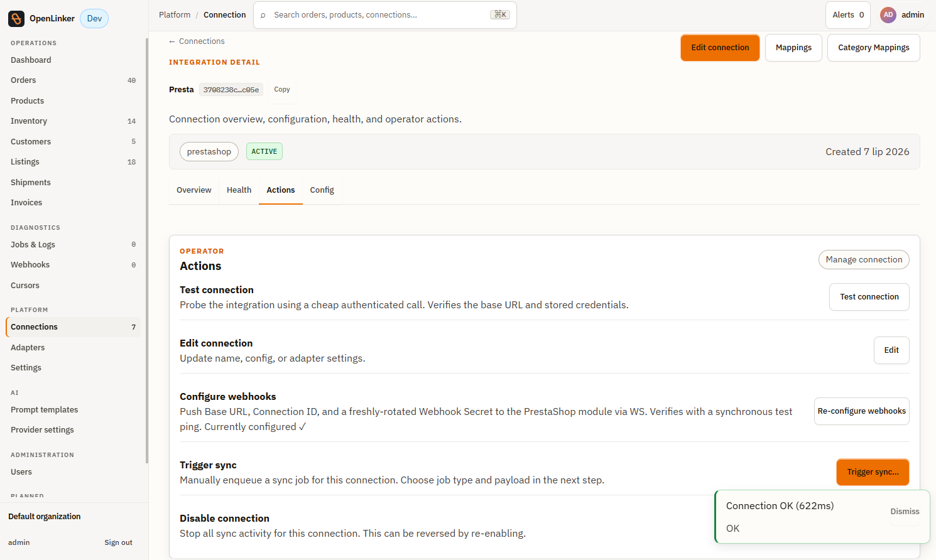Run Test connection
Image resolution: width=936 pixels, height=560 pixels.
tap(869, 297)
